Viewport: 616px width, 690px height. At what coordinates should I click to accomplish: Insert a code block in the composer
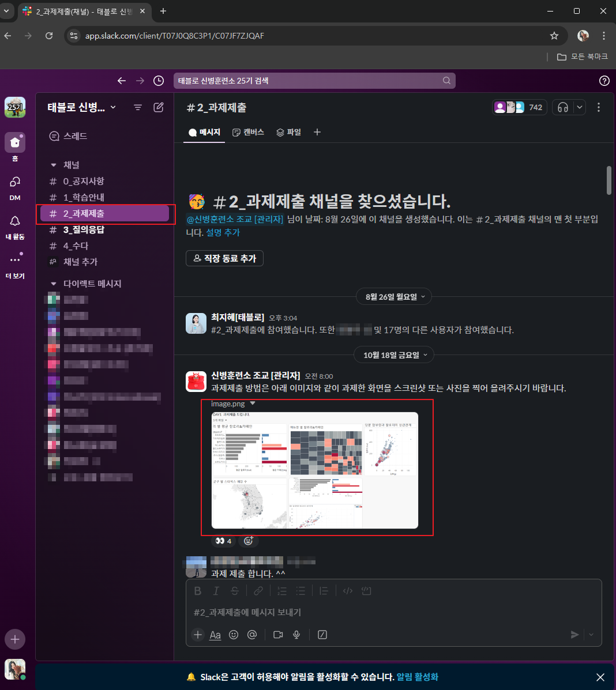pos(366,590)
